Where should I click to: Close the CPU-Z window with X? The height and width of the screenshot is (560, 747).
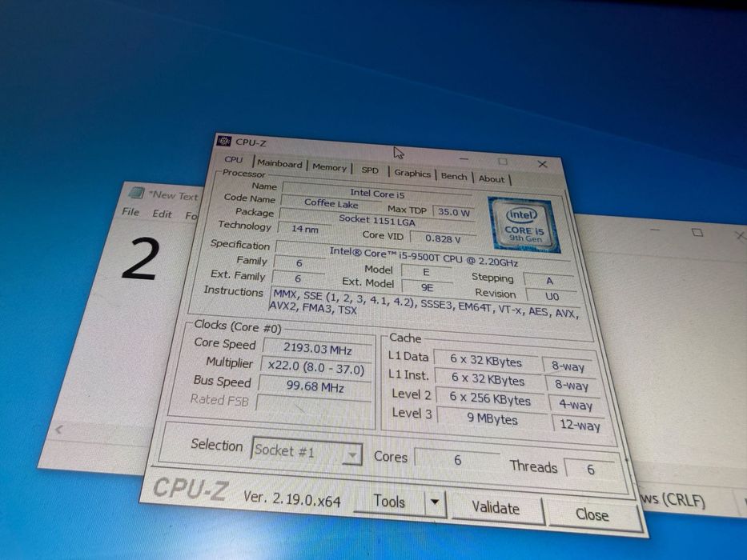(542, 164)
